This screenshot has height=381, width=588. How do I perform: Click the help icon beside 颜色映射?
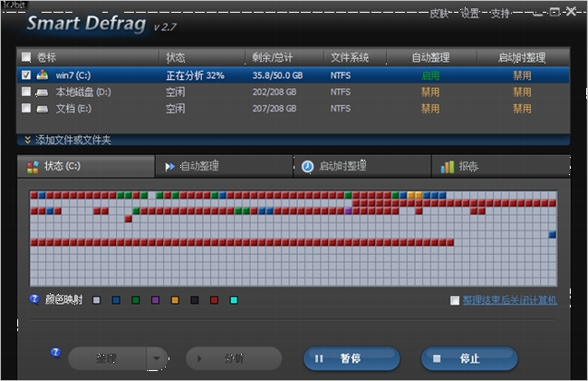(34, 299)
